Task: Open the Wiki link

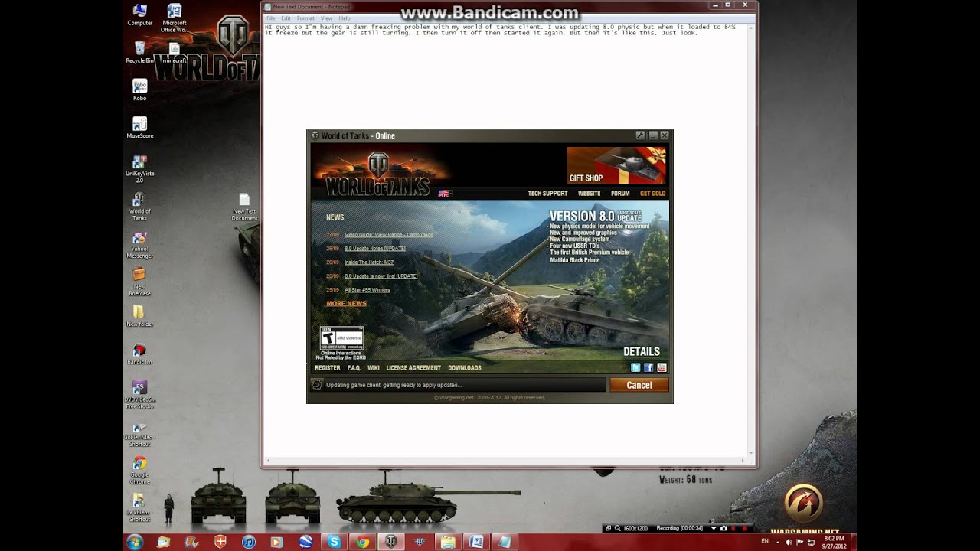Action: coord(374,368)
